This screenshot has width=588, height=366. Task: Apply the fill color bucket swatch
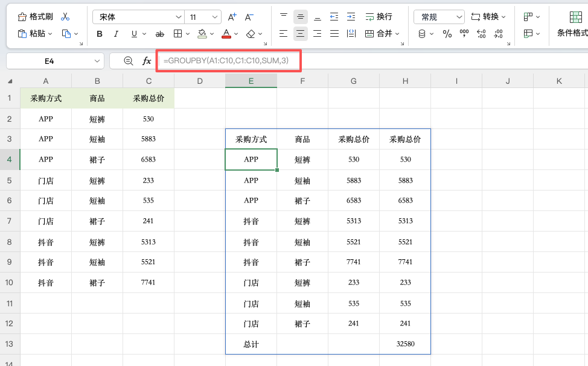click(x=202, y=34)
